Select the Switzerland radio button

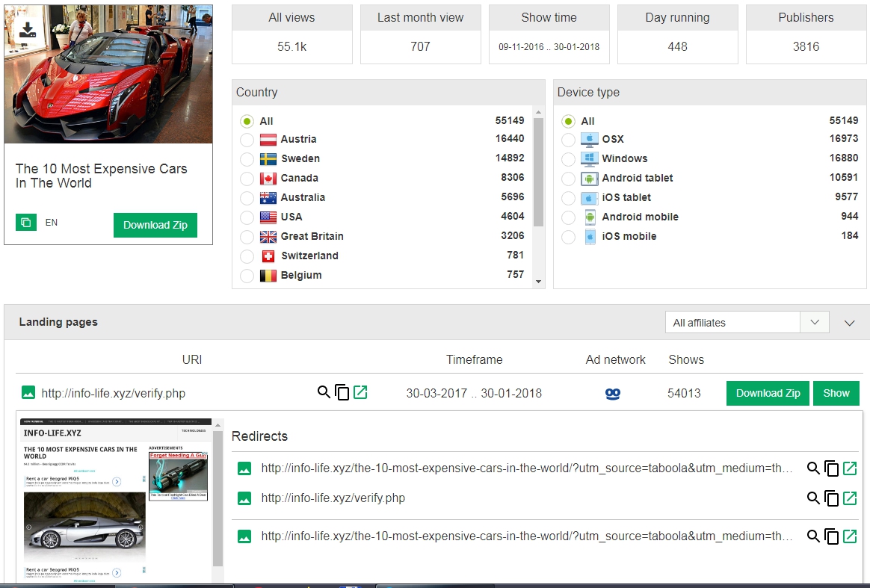[x=247, y=256]
